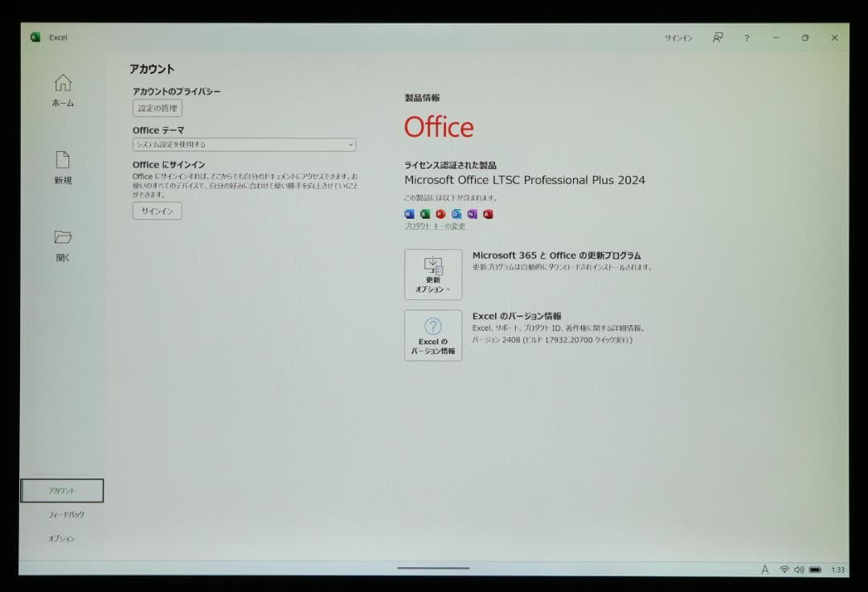The width and height of the screenshot is (868, 592).
Task: Click the IME input mode A indicator
Action: 765,569
